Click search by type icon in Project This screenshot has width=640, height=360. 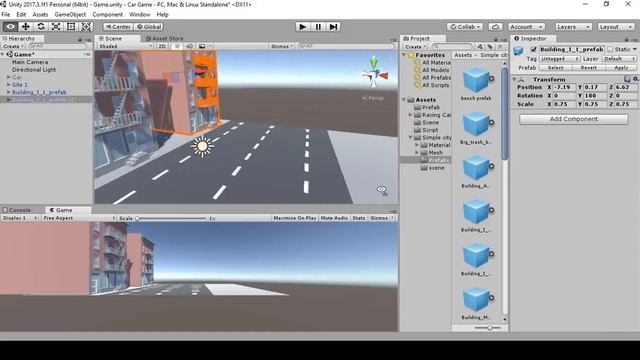coord(480,47)
